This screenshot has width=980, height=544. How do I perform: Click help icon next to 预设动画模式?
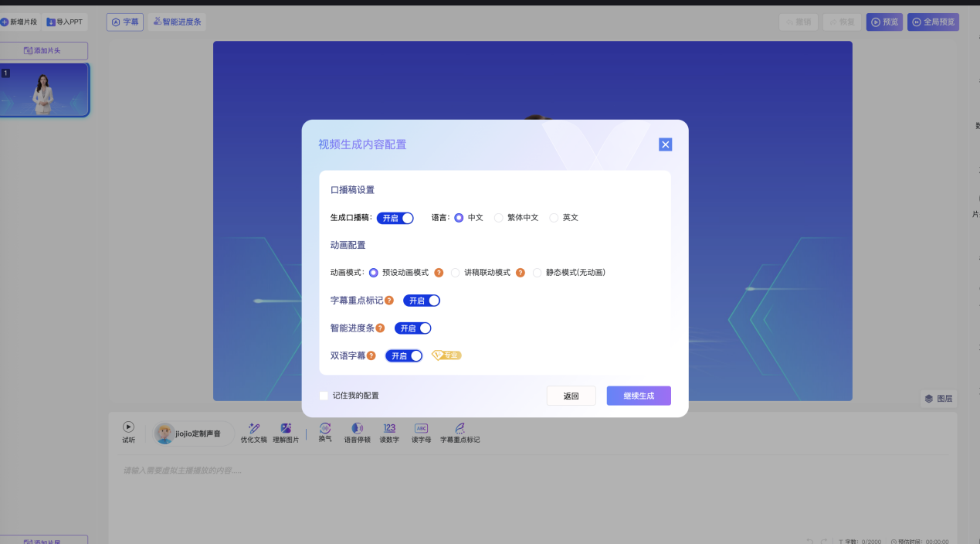click(439, 273)
